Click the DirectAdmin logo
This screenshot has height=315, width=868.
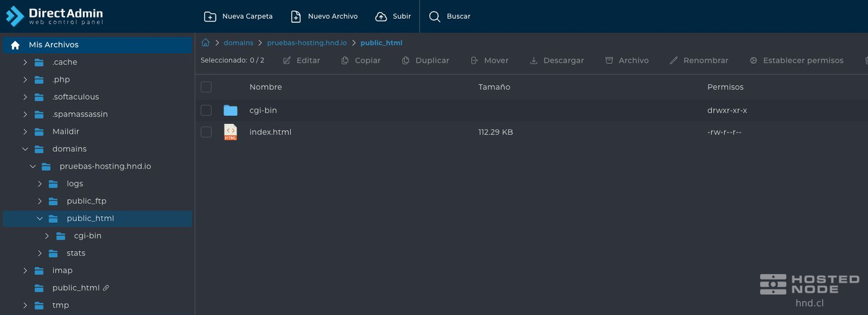pos(55,16)
